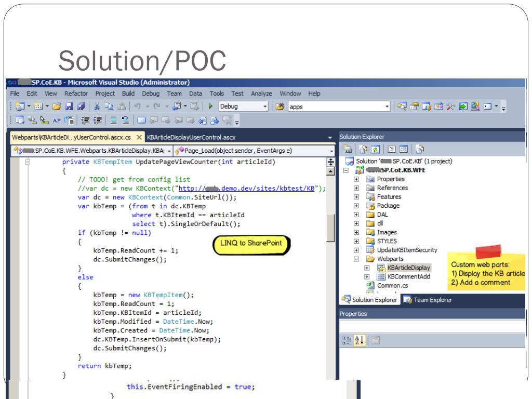Select Common.cs file in Solution Explorer
This screenshot has width=532, height=399.
[392, 285]
